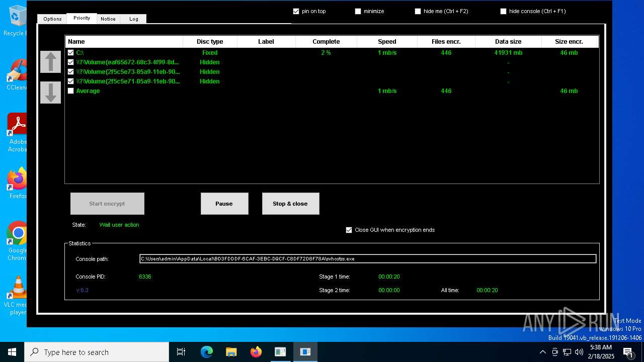Click Data size column header
This screenshot has height=362, width=644.
(508, 42)
